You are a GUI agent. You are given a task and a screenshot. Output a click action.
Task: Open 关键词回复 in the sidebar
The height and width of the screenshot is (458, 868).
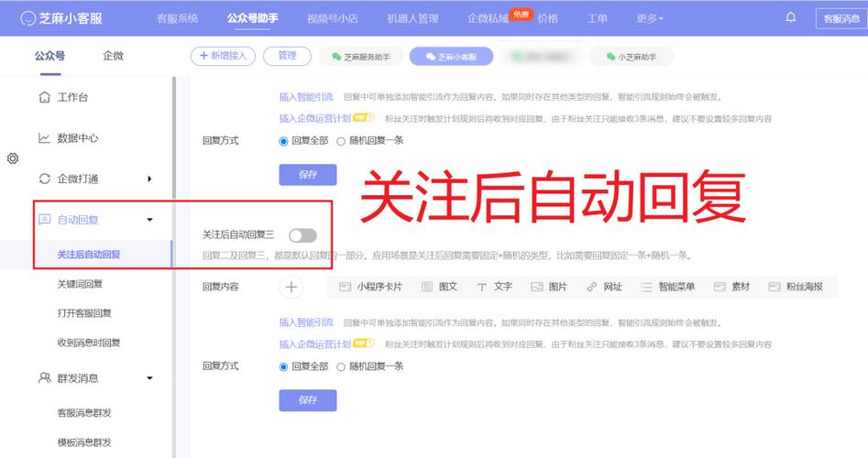coord(80,284)
